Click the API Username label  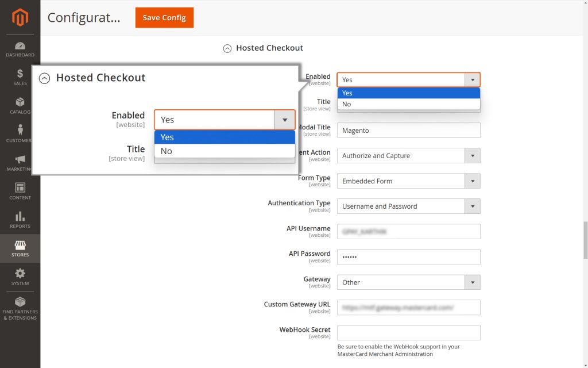(308, 228)
